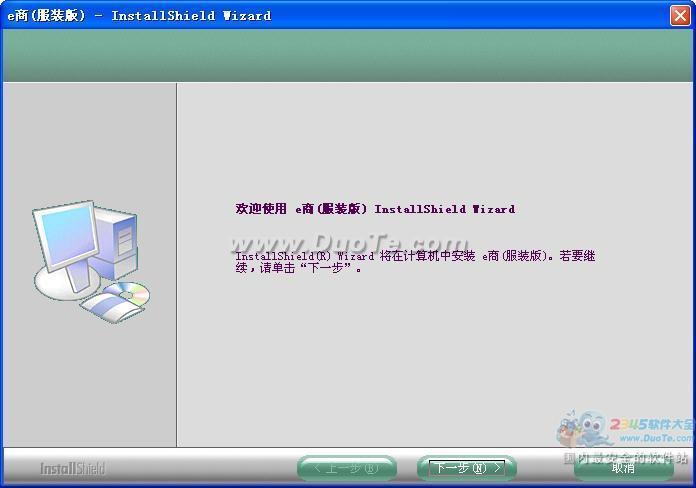
Task: Close the InstallShield Wizard window
Action: pyautogui.click(x=680, y=16)
